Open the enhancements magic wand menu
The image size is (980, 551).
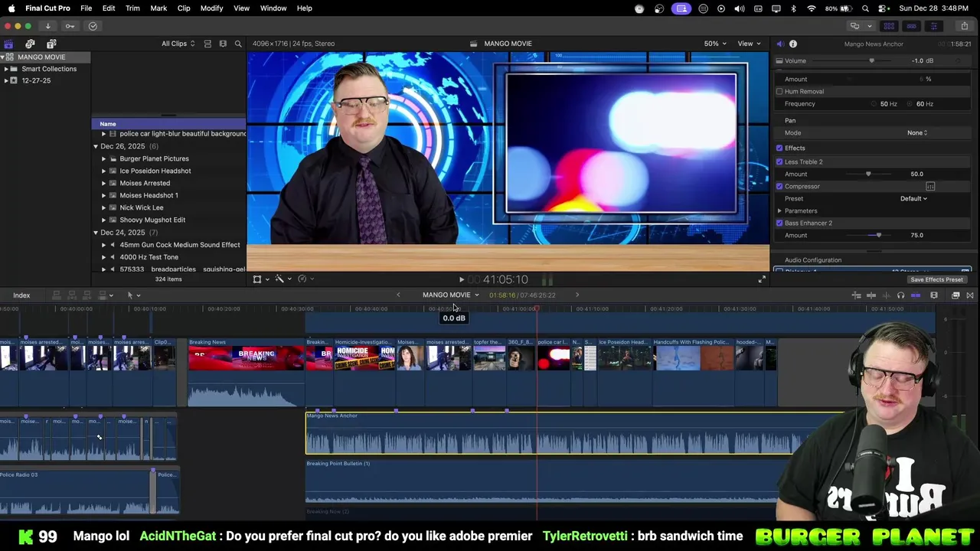282,279
